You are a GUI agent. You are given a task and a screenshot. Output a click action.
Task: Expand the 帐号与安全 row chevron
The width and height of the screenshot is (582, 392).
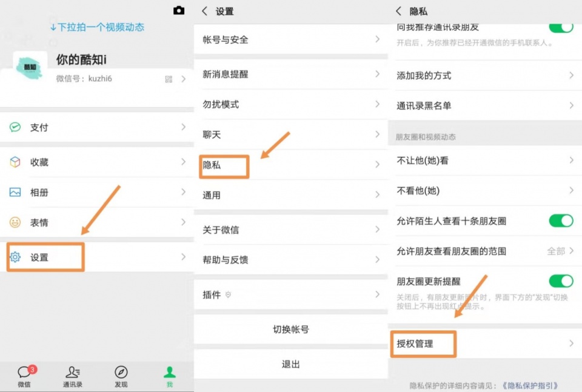(378, 39)
